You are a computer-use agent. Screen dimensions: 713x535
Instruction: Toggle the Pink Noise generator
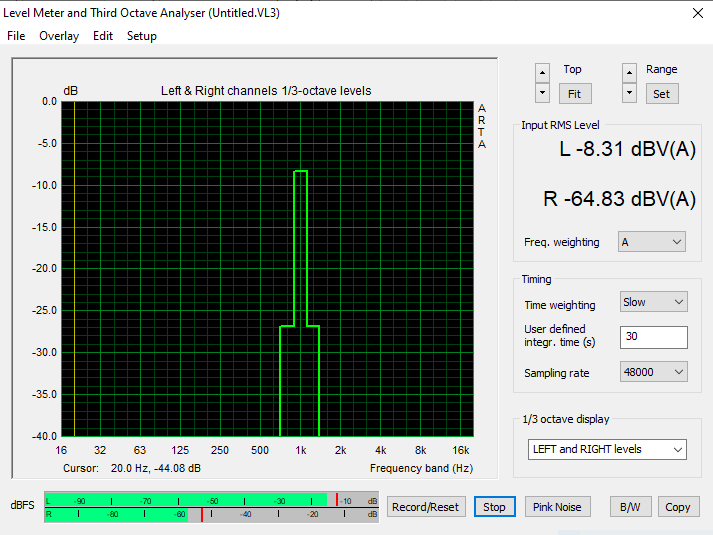point(557,507)
